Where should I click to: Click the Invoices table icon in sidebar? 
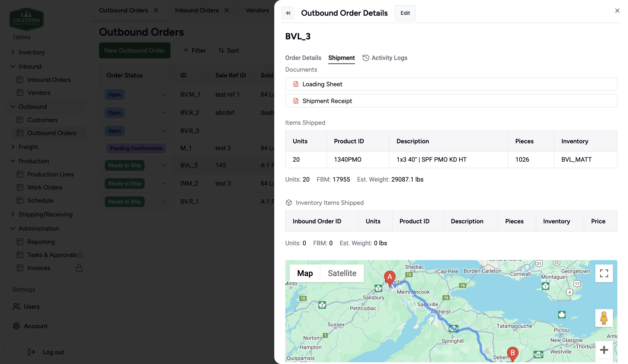point(20,268)
